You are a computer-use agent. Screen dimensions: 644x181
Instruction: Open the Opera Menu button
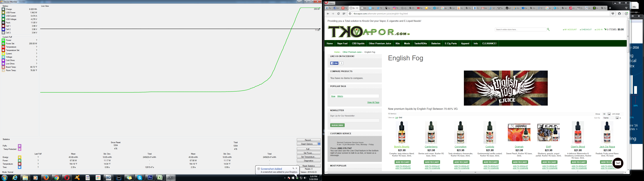coord(330,3)
